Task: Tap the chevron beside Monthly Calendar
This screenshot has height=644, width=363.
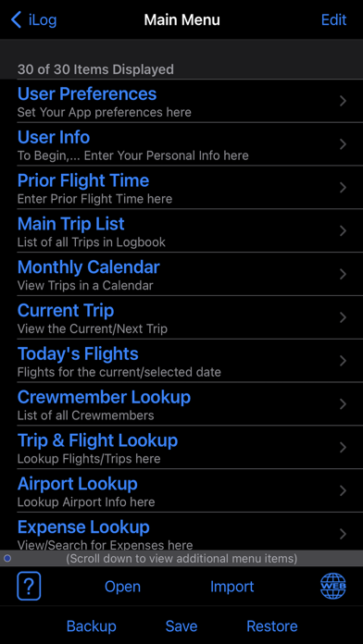Action: point(343,274)
